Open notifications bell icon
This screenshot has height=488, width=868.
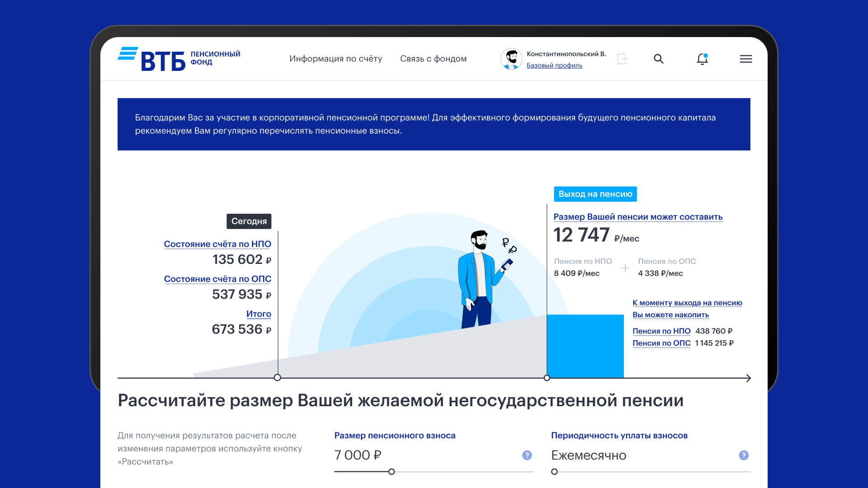[x=702, y=59]
